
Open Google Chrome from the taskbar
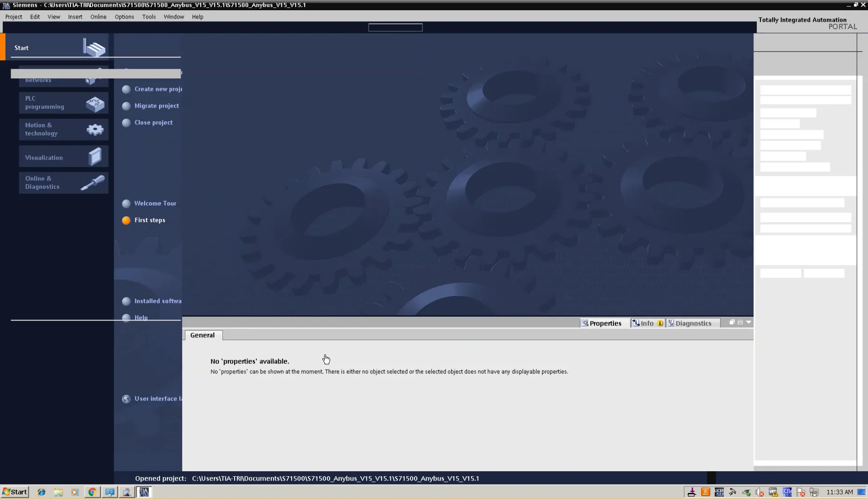(x=92, y=492)
